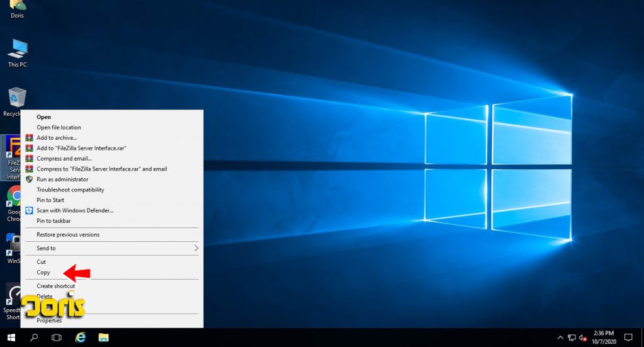
Task: Select Pin to Start
Action: point(112,200)
